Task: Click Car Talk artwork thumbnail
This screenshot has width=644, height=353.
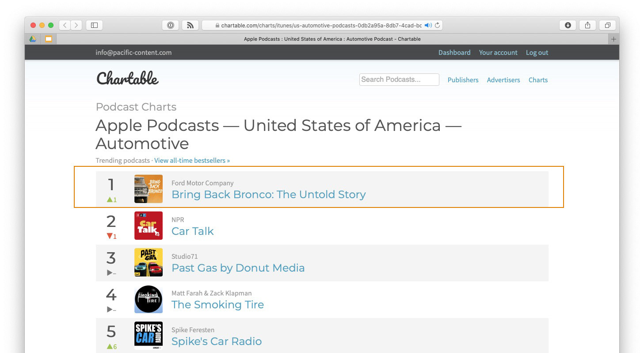Action: coord(149,226)
